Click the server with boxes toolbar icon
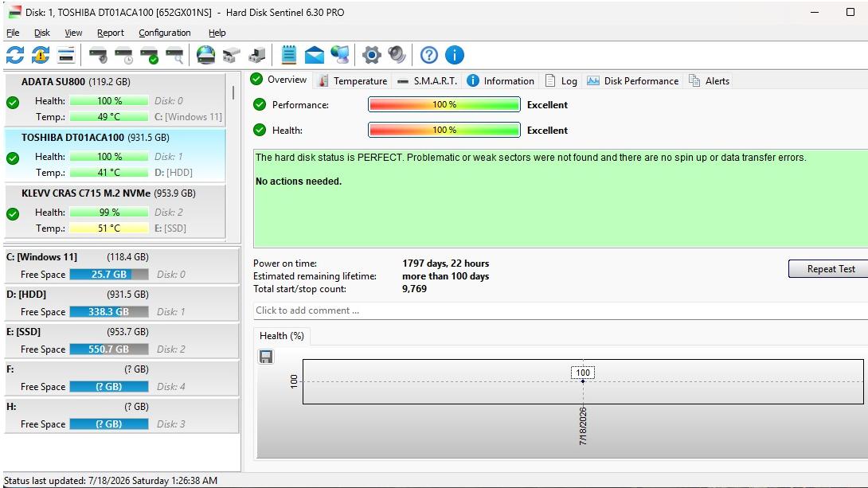Viewport: 868px width, 488px height. pos(257,55)
